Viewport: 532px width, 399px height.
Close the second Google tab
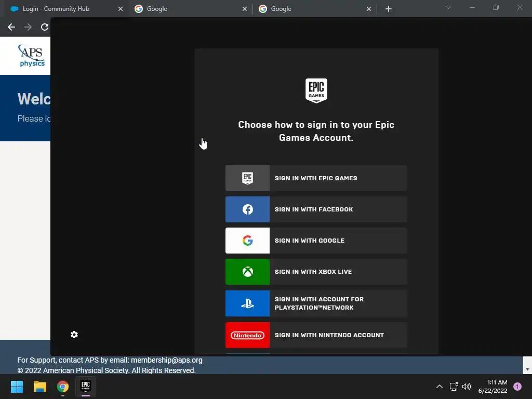369,9
